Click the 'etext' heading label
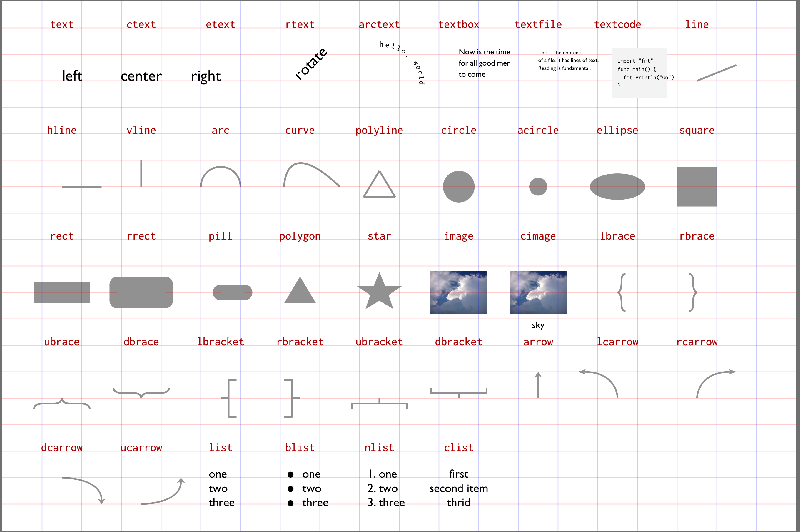The image size is (800, 532). click(x=221, y=24)
